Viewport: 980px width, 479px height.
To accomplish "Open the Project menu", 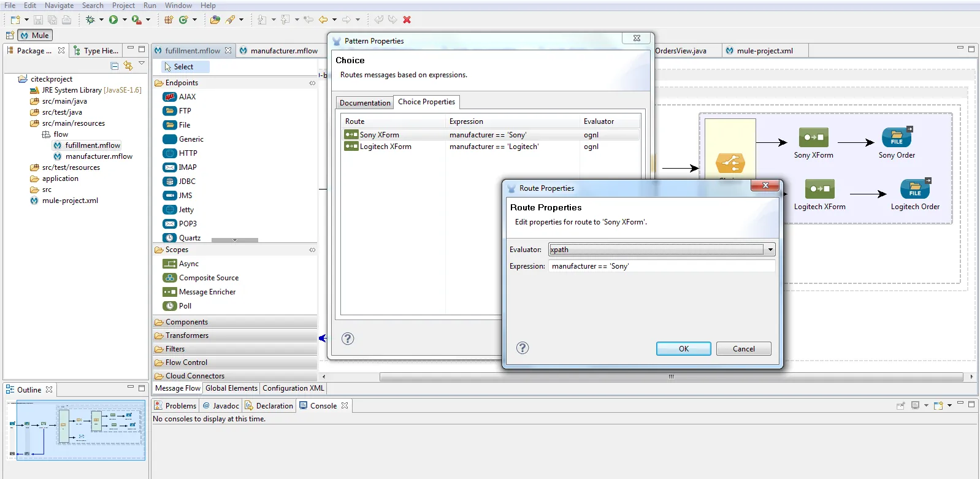I will point(123,5).
